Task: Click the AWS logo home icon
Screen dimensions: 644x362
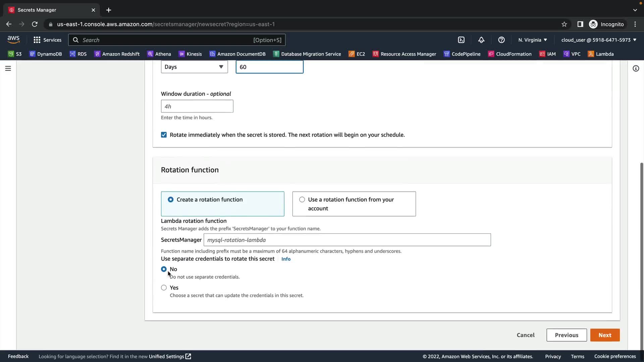Action: click(x=13, y=40)
